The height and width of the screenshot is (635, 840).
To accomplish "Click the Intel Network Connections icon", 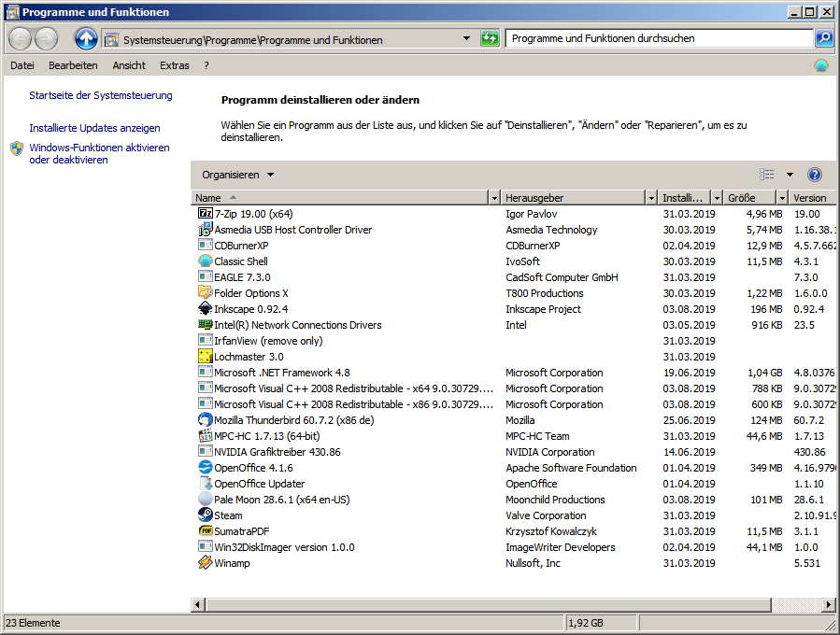I will pyautogui.click(x=206, y=324).
